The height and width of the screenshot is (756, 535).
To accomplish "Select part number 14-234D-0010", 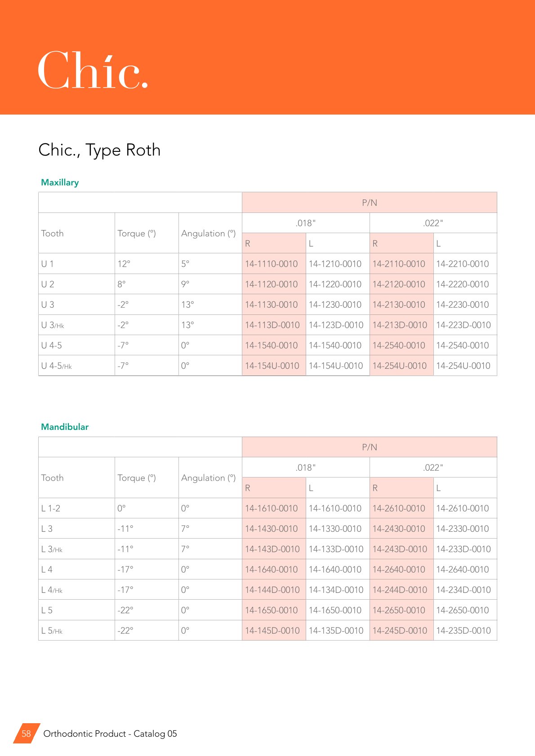I will pyautogui.click(x=464, y=590).
